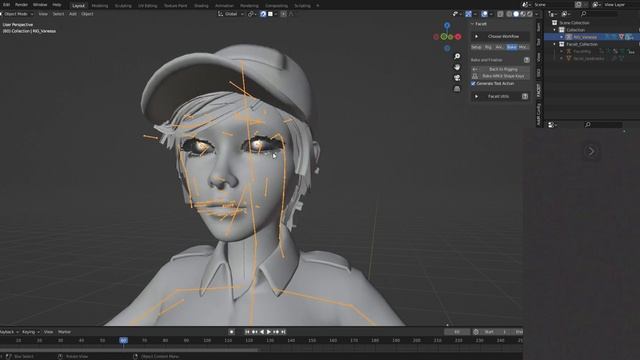Switch to the UV Editing workspace tab

click(x=147, y=6)
